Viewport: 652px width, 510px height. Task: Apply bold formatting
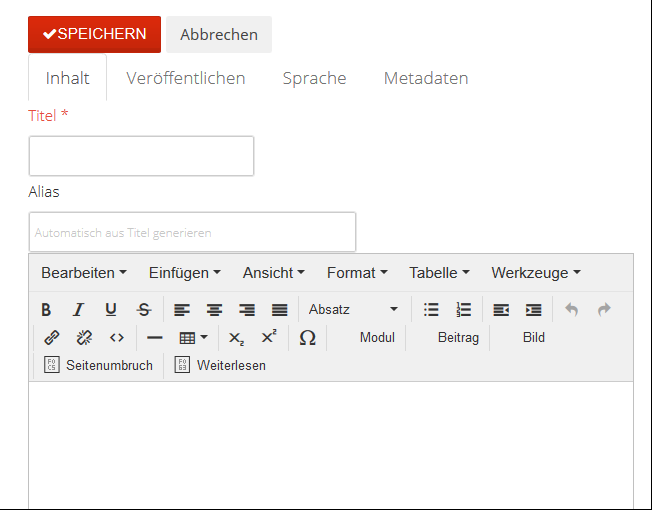(x=46, y=310)
